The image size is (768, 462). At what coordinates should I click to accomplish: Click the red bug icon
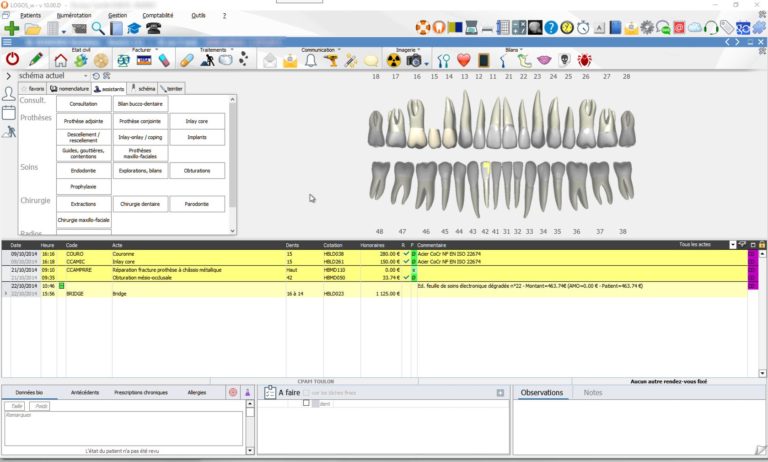(586, 61)
